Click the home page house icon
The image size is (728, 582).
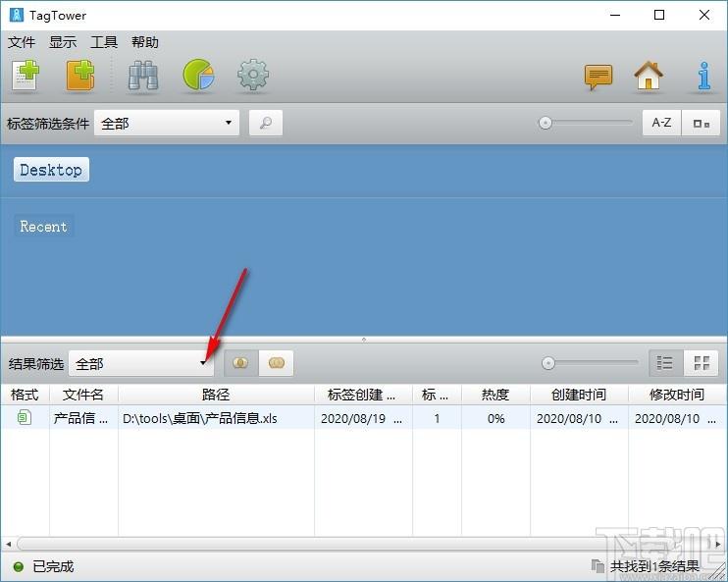pos(649,76)
